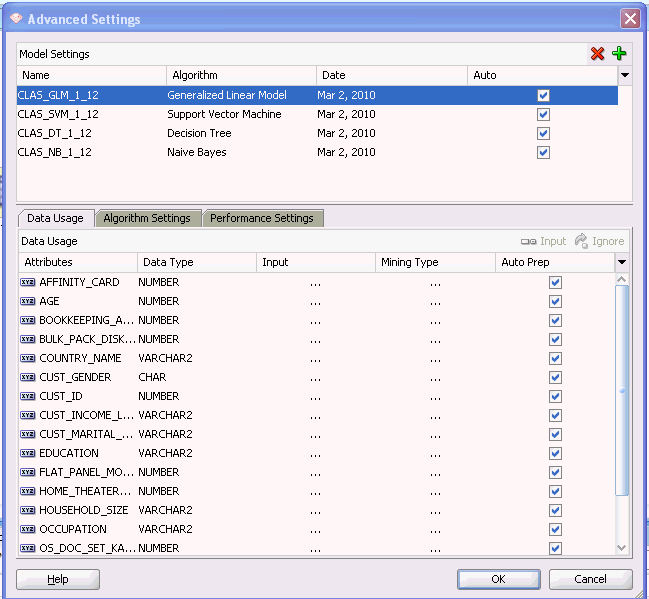Screen dimensions: 649x599
Task: Open Mining Type ellipsis for HOUSEHOLD_SIZE
Action: click(435, 512)
